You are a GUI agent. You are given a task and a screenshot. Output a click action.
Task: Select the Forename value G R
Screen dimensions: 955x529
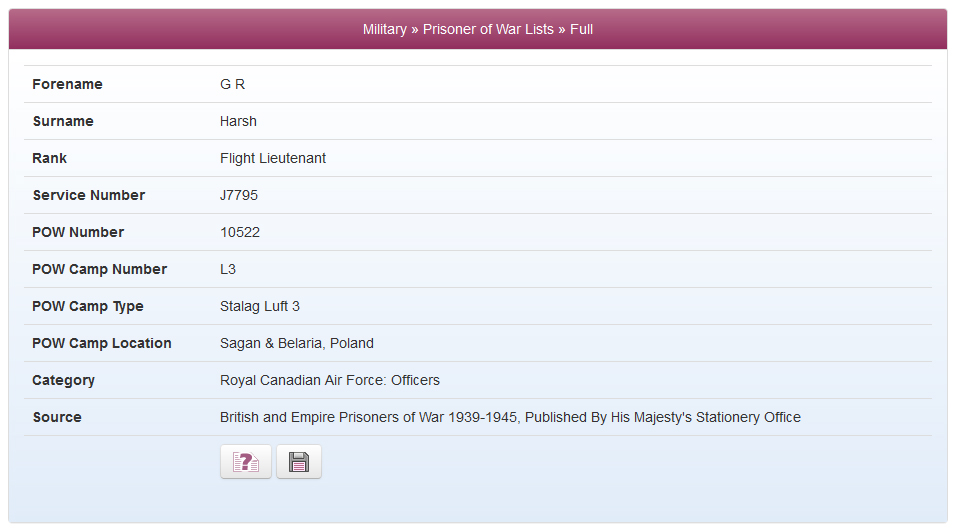232,84
